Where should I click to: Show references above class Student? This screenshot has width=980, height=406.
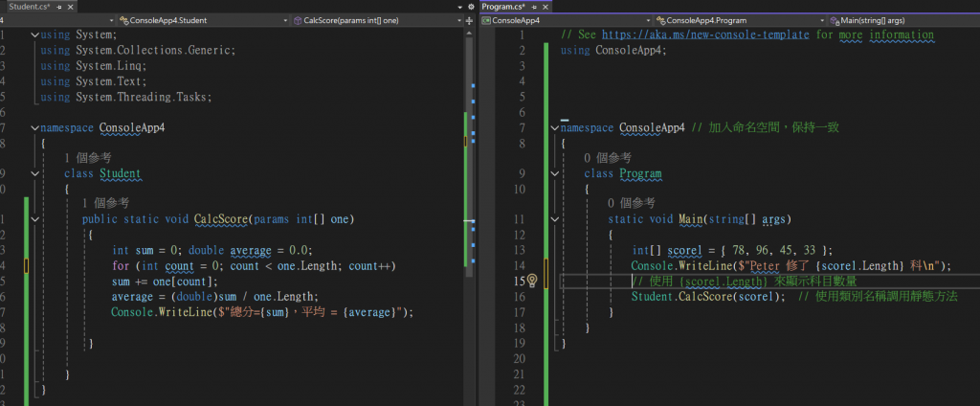(87, 158)
